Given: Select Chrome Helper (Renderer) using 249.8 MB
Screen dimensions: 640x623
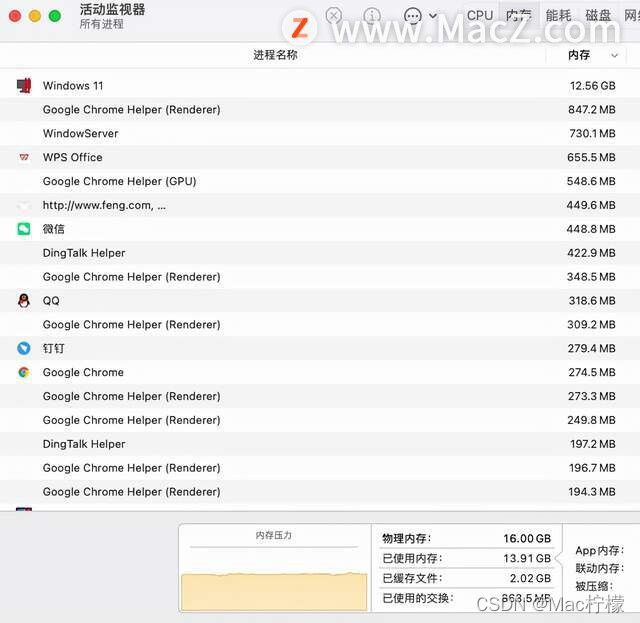Looking at the screenshot, I should (320, 420).
